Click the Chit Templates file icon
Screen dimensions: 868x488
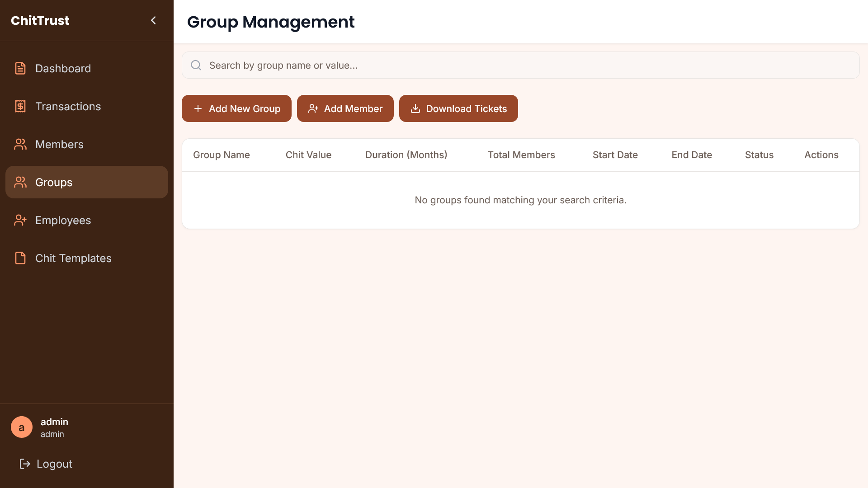click(x=20, y=258)
